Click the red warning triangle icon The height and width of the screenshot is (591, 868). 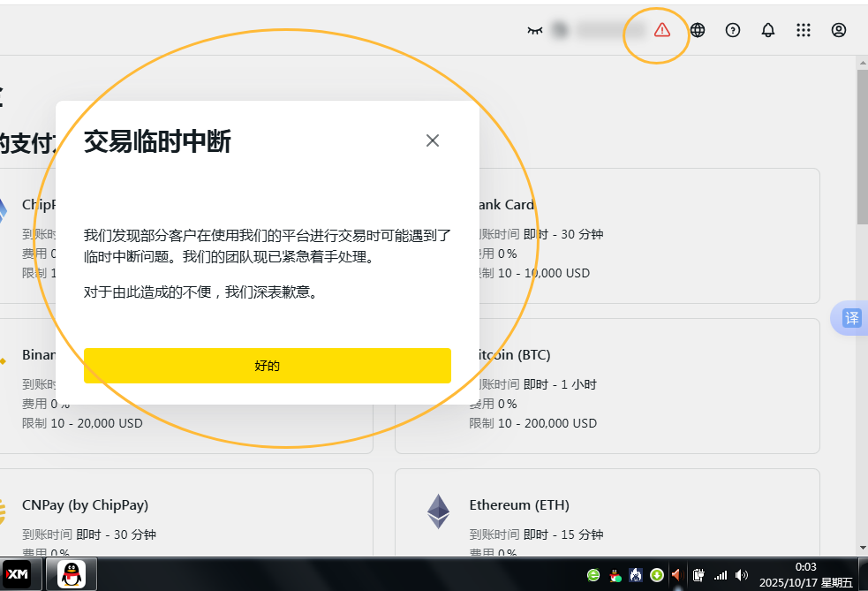coord(662,30)
